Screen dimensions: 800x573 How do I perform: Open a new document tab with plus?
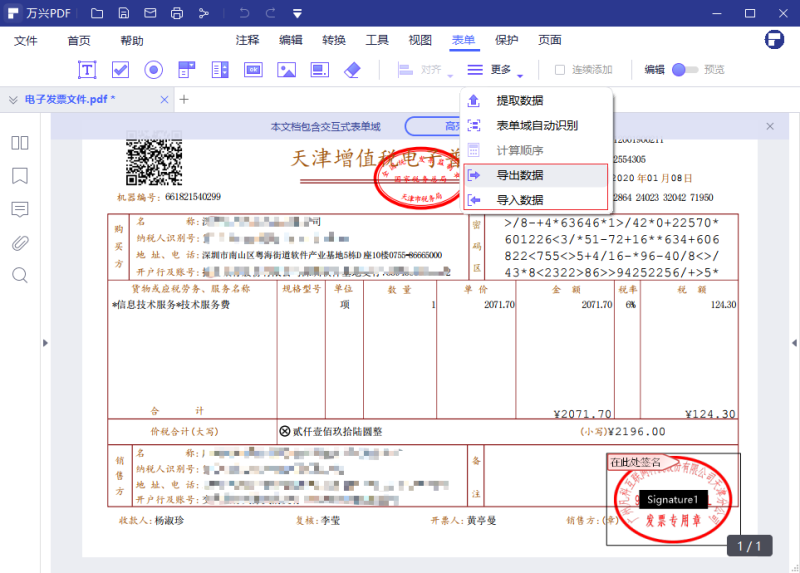coord(184,99)
